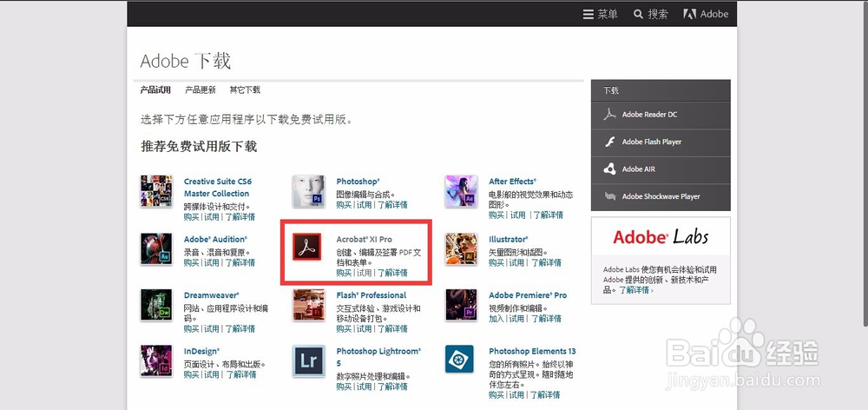Click 购买 under Illustrator

click(496, 263)
